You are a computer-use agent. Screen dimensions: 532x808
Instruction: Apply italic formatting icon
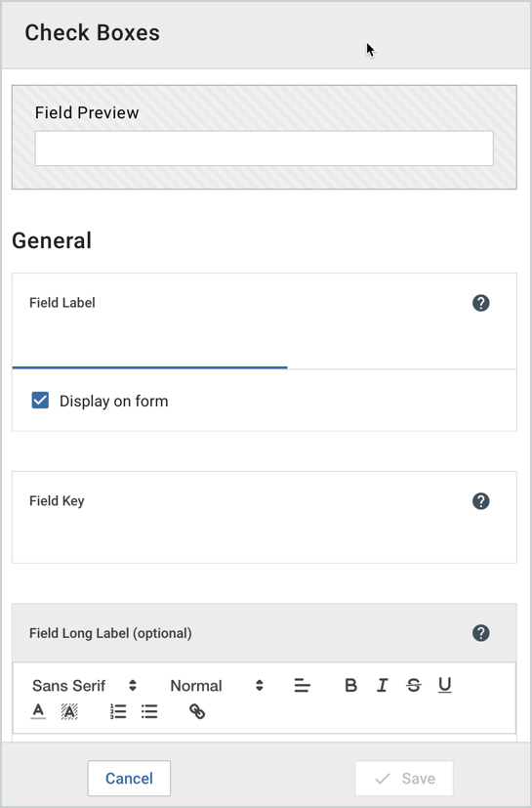click(x=382, y=685)
